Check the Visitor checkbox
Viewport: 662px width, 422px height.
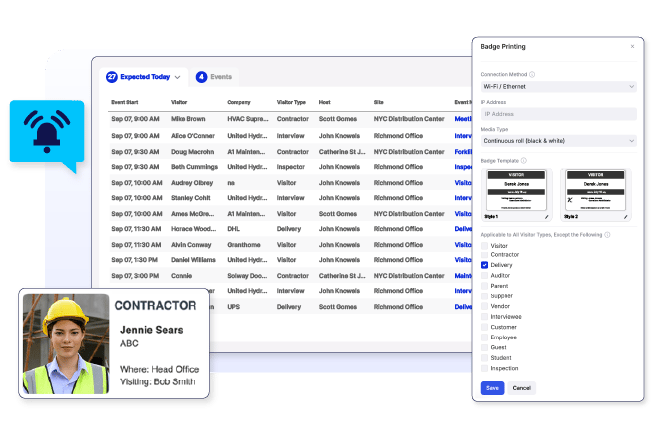(x=484, y=246)
